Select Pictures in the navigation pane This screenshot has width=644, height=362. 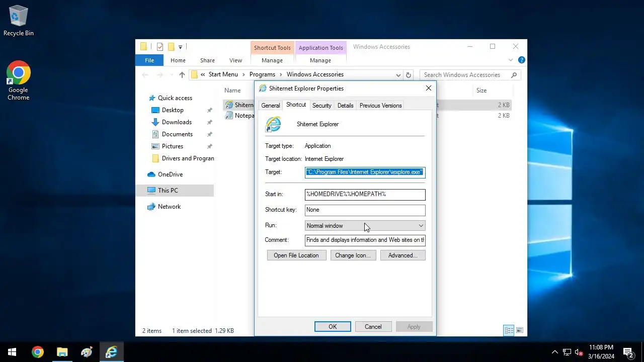[x=172, y=146]
